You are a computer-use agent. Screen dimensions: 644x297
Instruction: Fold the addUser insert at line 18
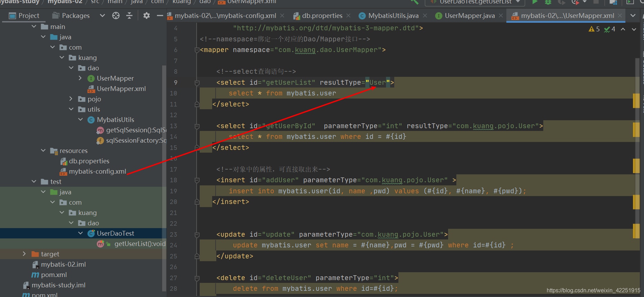197,180
